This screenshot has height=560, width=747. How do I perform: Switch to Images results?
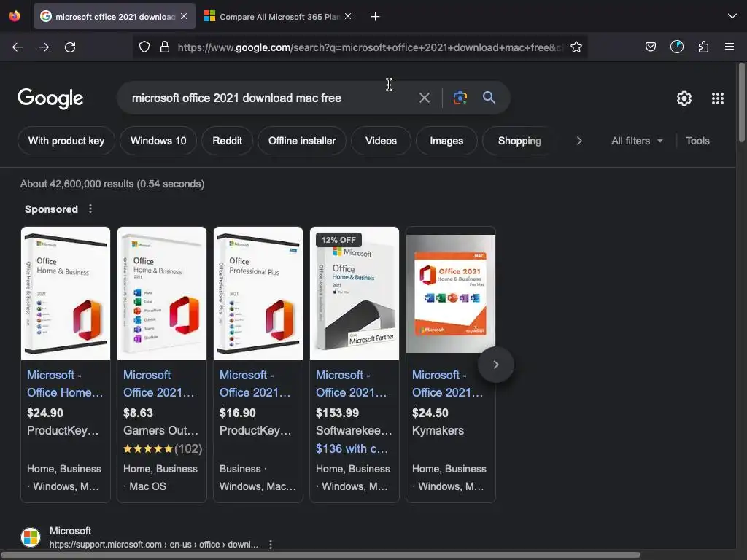click(x=446, y=141)
